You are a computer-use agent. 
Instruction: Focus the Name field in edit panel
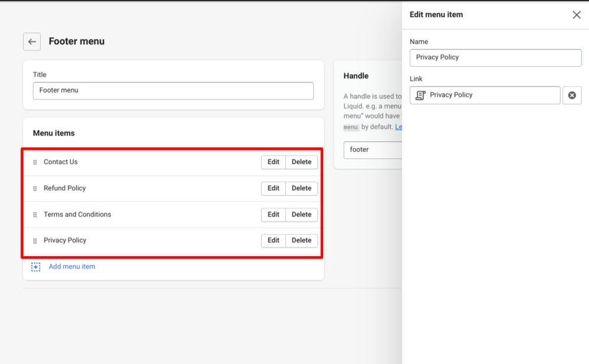495,58
